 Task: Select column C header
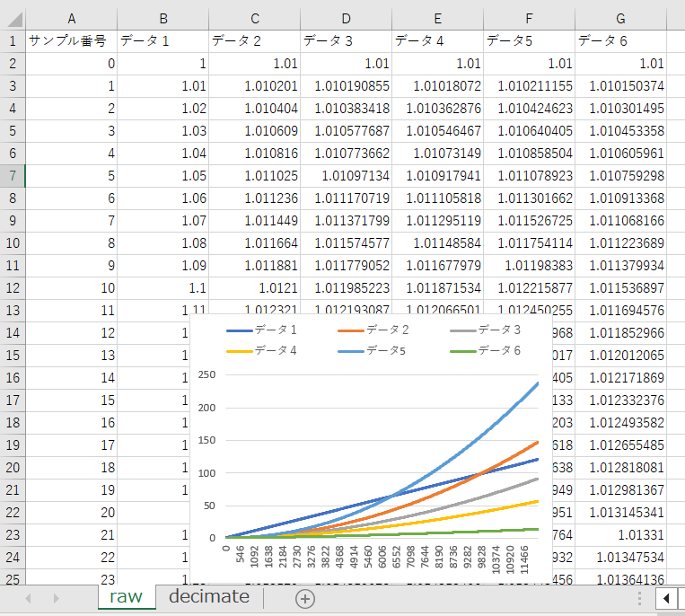tap(255, 19)
